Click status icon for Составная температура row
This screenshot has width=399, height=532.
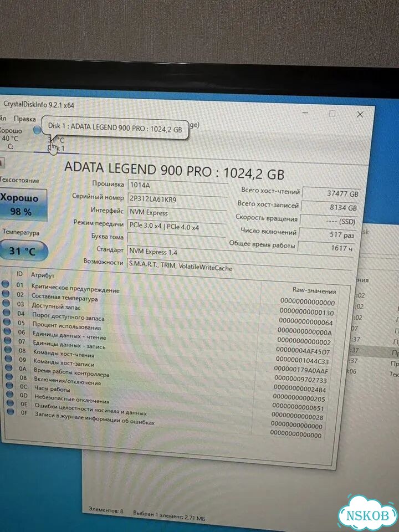click(6, 294)
